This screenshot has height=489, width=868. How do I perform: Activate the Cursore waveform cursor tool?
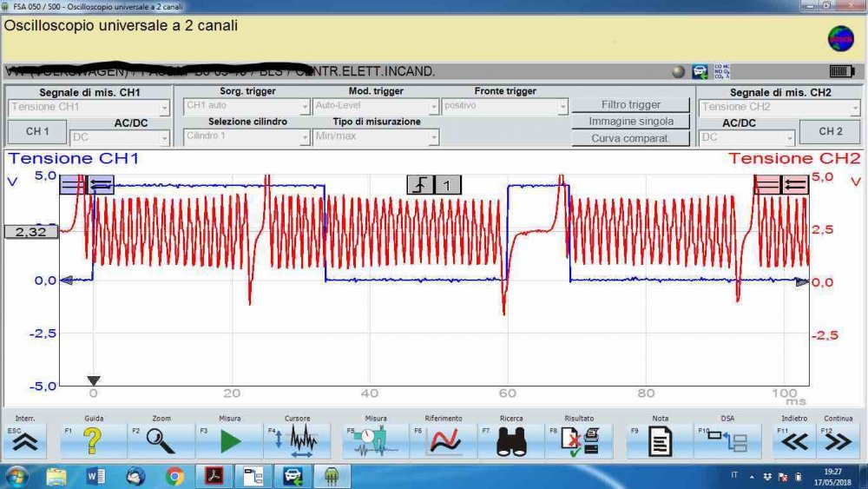297,441
